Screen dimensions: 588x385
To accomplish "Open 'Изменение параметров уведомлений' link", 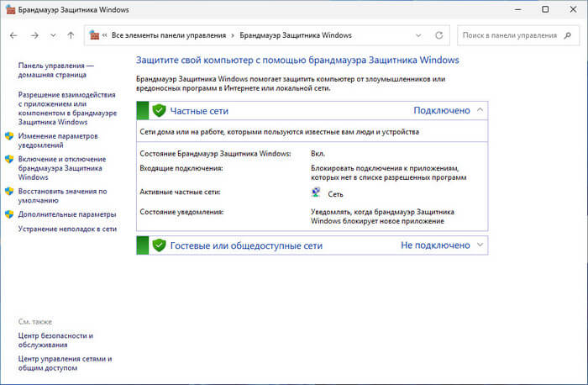I will click(x=58, y=140).
